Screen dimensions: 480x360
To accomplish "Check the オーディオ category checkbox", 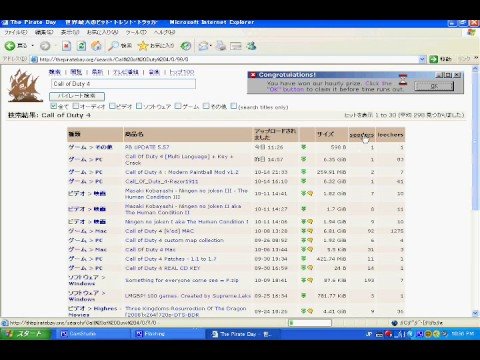I will 76,106.
